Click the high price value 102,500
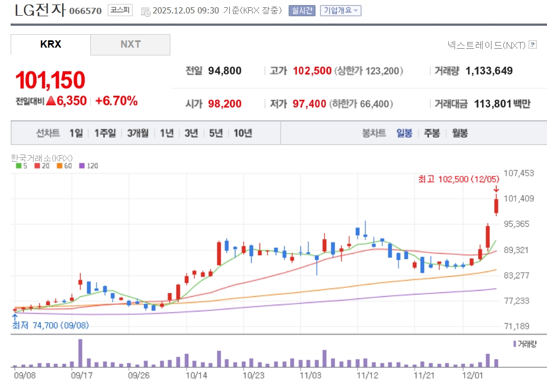 (312, 71)
